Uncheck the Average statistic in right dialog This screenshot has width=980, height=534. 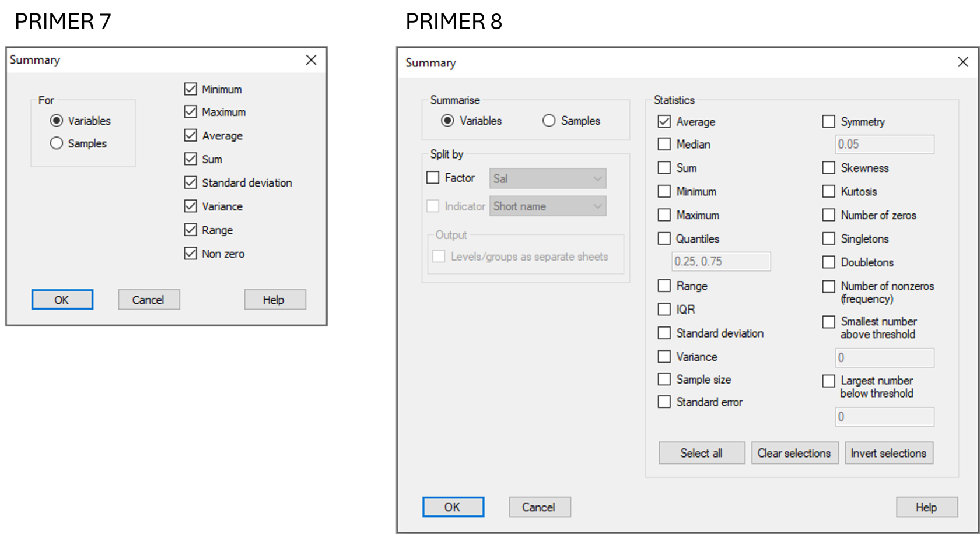664,121
